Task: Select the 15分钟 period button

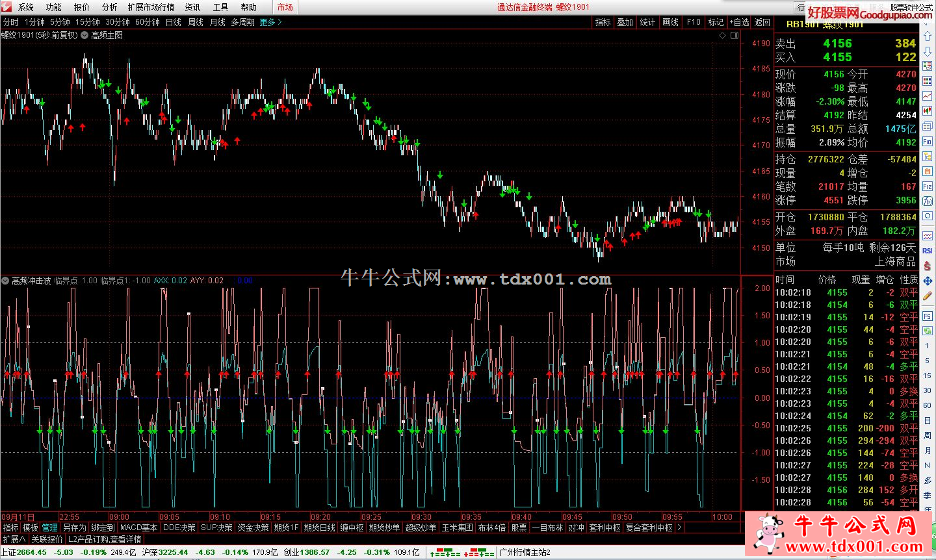Action: (88, 22)
